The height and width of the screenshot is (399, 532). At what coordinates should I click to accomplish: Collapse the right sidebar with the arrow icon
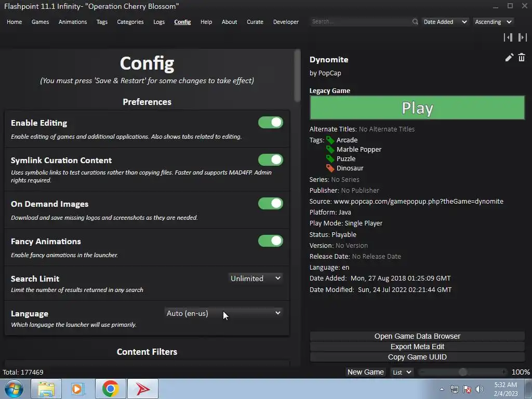[x=523, y=37]
